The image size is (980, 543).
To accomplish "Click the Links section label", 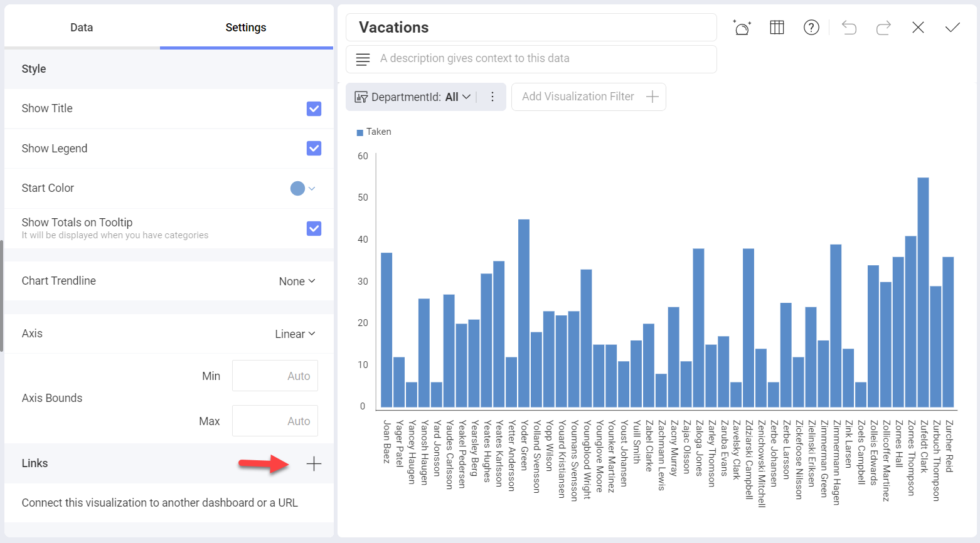I will [x=35, y=463].
